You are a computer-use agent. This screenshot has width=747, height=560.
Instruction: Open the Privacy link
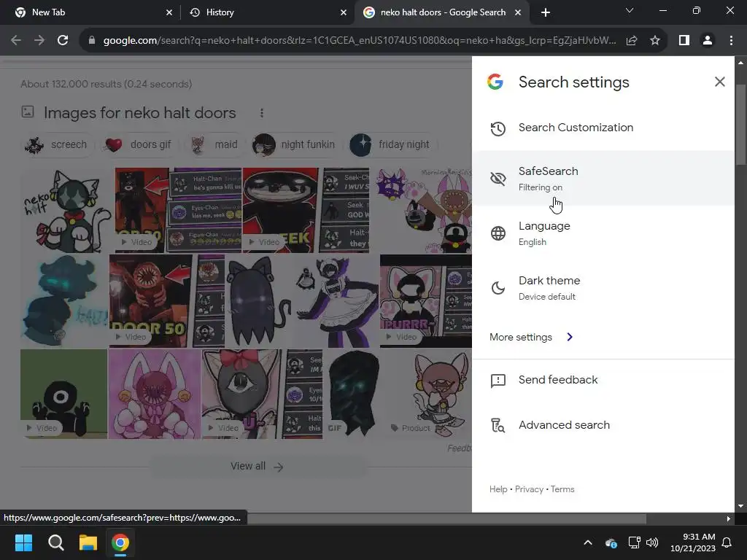coord(529,489)
